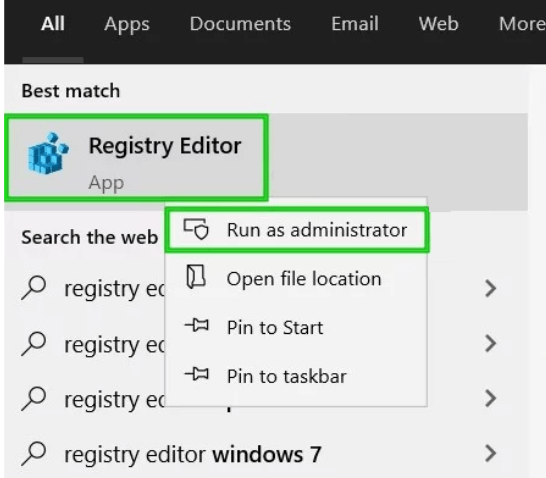
Task: Click the Search the web heading
Action: [89, 237]
